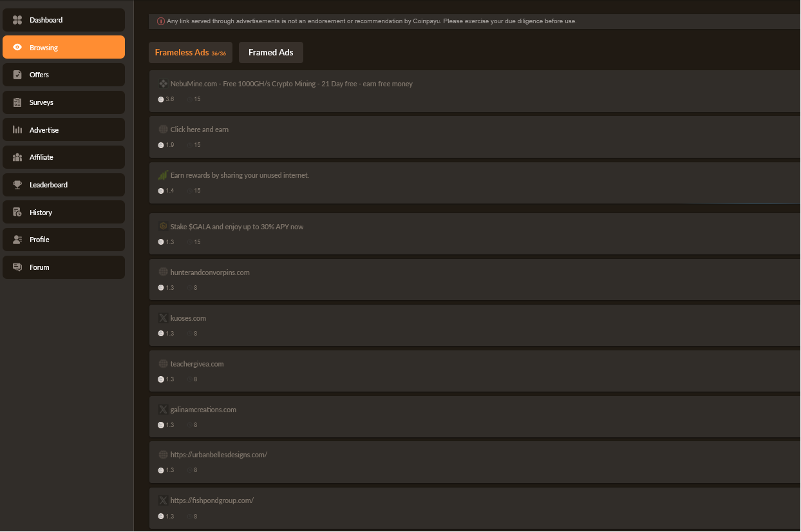Click the Affiliate people icon

17,157
